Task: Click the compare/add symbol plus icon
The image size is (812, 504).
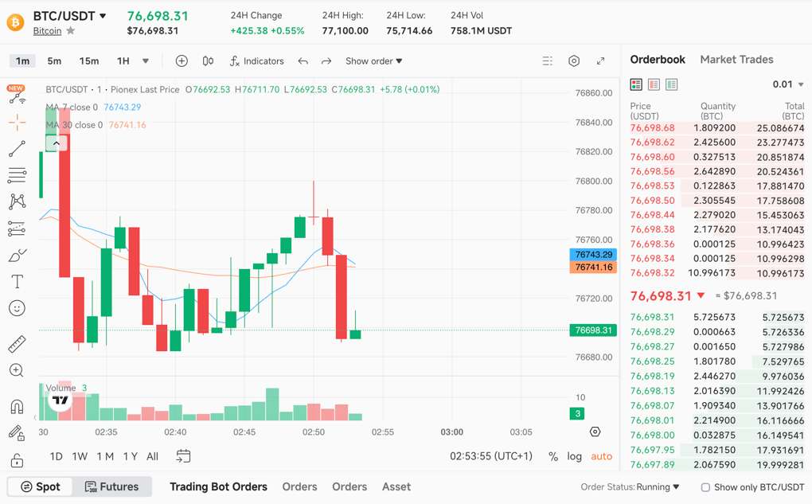Action: click(x=182, y=61)
